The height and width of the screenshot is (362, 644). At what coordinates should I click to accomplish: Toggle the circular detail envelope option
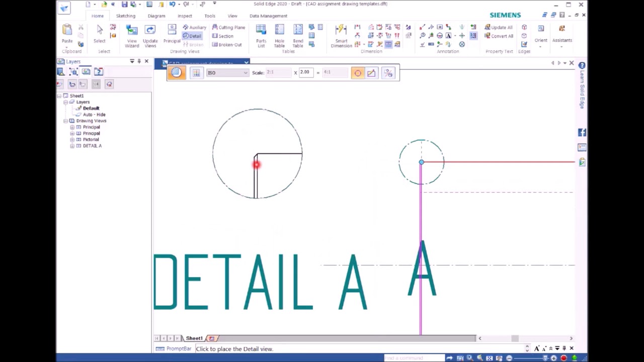pos(358,73)
